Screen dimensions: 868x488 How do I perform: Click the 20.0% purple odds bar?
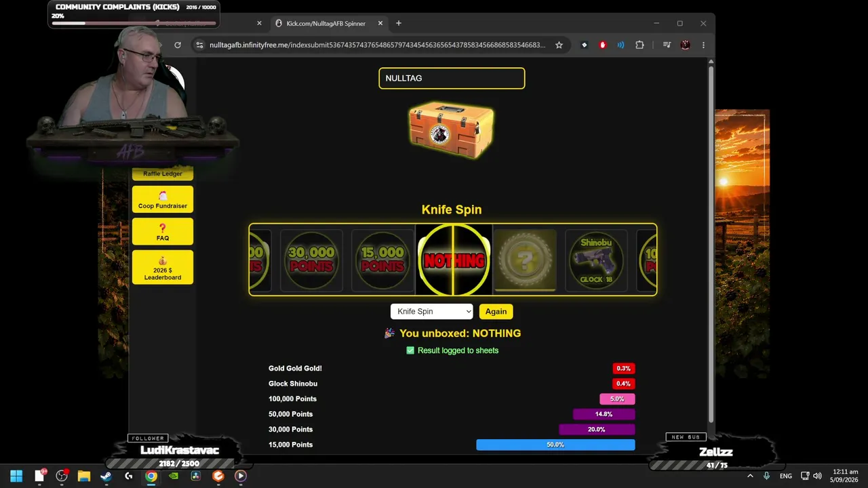[597, 430]
